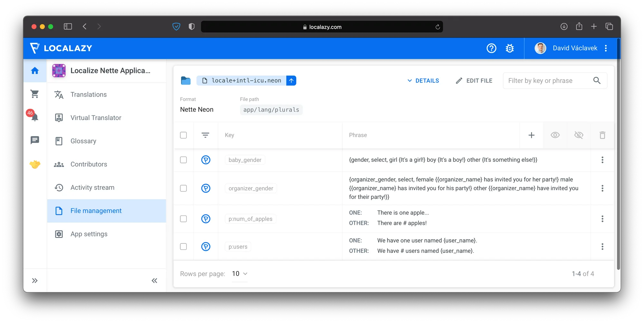The image size is (644, 323).
Task: Collapse the DETAILS section
Action: point(423,81)
